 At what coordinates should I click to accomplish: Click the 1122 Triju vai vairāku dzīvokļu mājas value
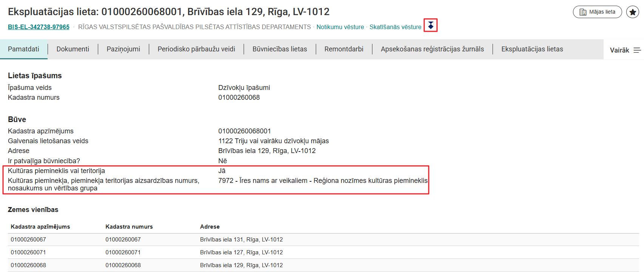pyautogui.click(x=273, y=141)
